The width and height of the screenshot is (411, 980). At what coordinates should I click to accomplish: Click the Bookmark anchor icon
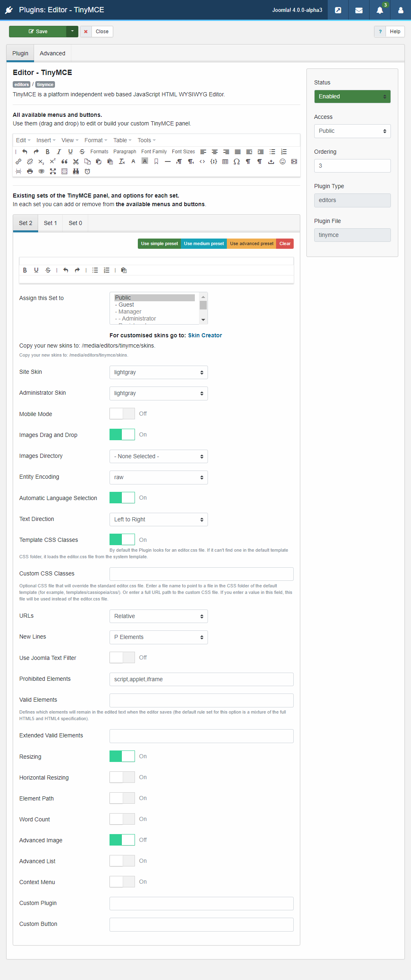(x=156, y=161)
